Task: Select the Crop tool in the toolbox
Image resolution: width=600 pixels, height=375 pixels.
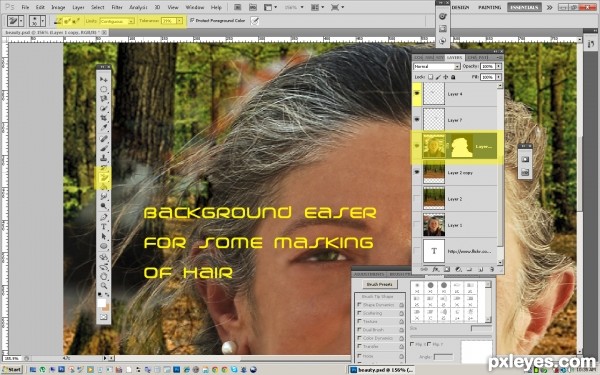Action: point(103,118)
